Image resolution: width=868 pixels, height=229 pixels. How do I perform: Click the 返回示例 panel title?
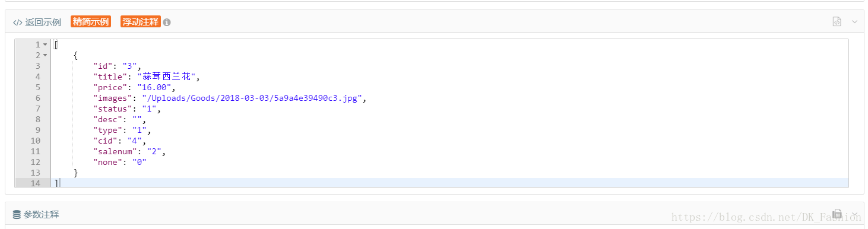click(x=43, y=22)
